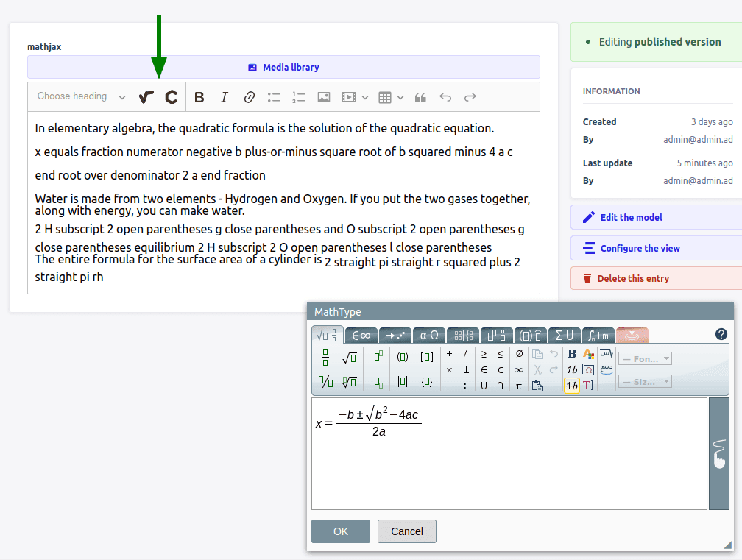Screen dimensions: 742x560
Task: Click OK to insert the formula
Action: (x=341, y=531)
